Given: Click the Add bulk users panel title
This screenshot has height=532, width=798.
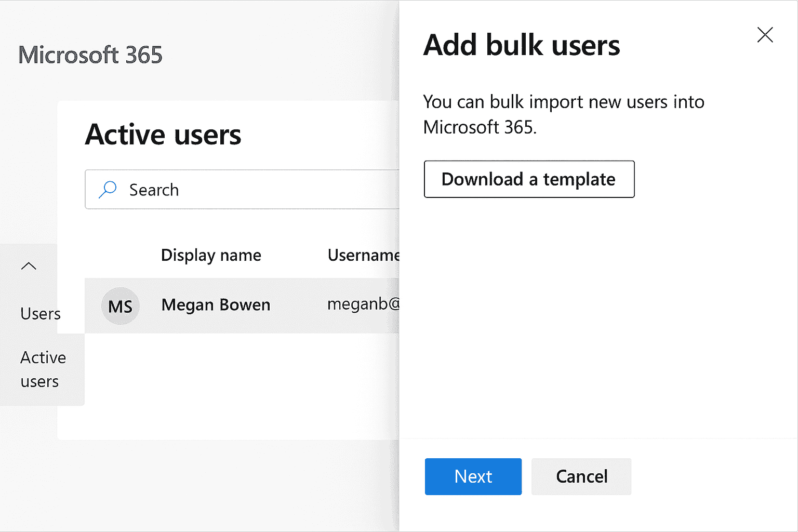Looking at the screenshot, I should point(522,45).
